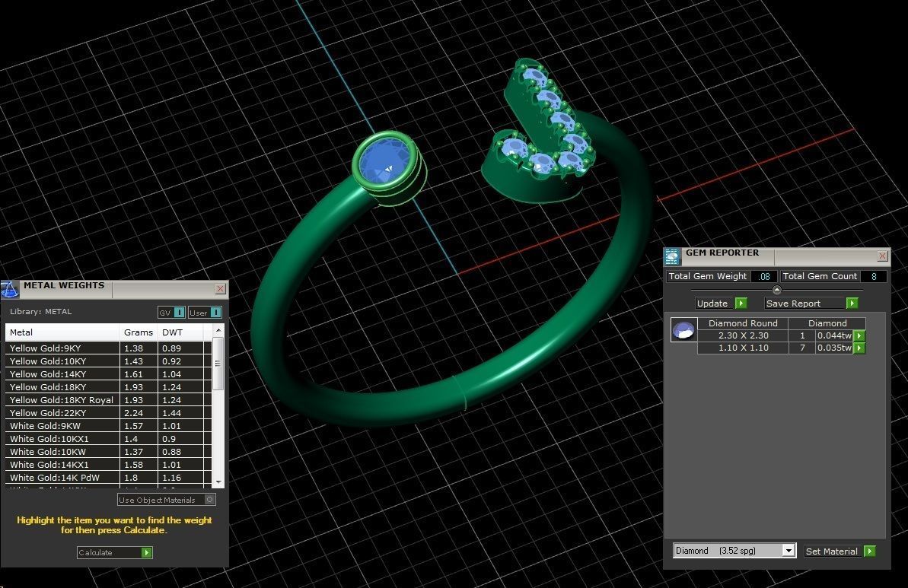Click the green arrow beside Calculate
Image resolution: width=908 pixels, height=588 pixels.
click(146, 553)
